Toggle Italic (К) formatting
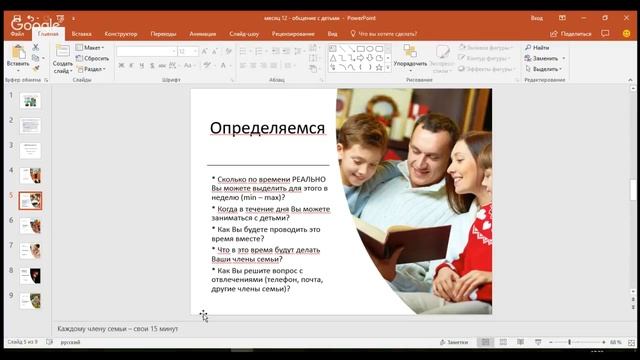The image size is (640, 360). (x=131, y=65)
